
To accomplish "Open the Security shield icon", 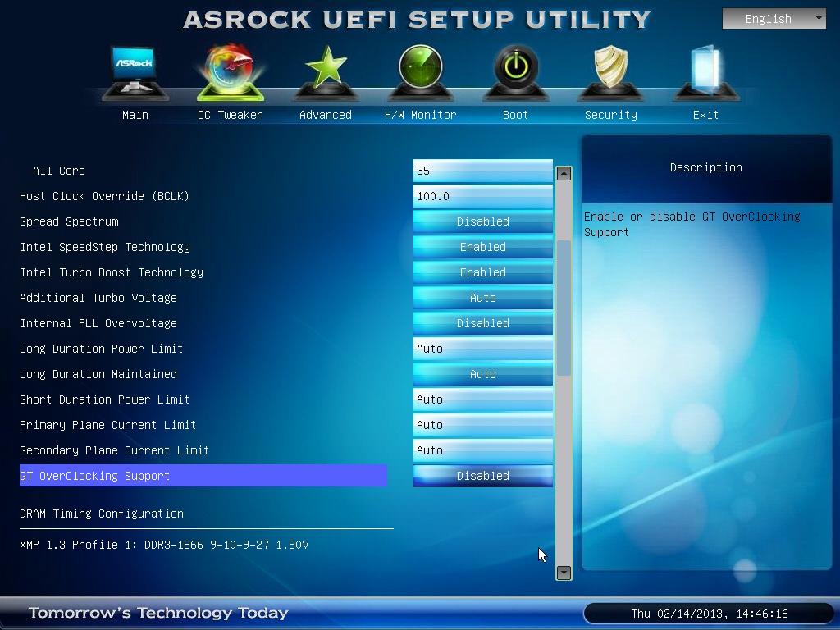I will 610,72.
